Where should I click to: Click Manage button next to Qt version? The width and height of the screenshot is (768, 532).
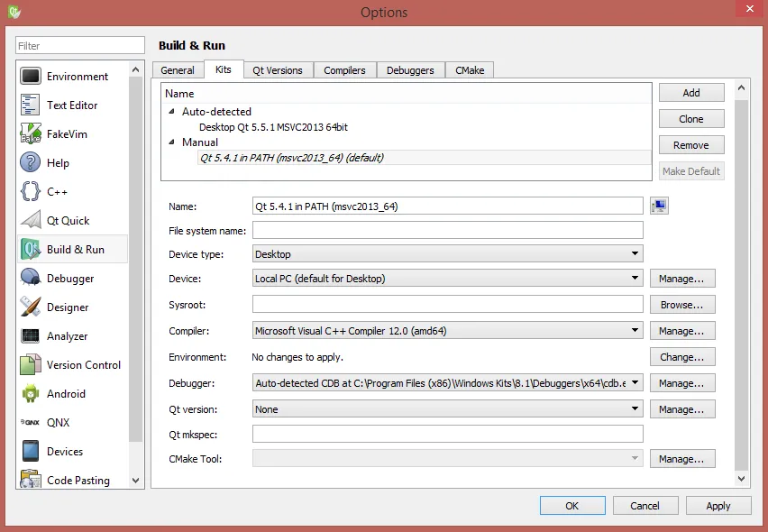pos(682,409)
